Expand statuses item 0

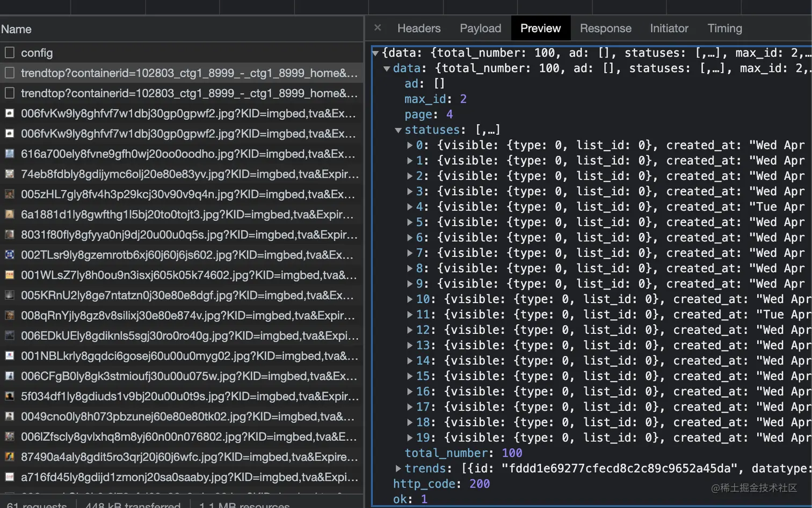tap(410, 145)
